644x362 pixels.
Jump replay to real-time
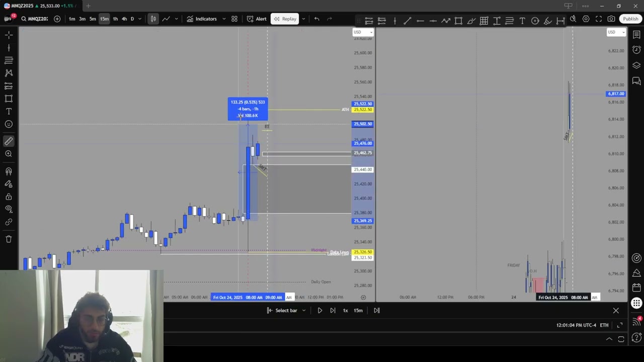click(376, 310)
